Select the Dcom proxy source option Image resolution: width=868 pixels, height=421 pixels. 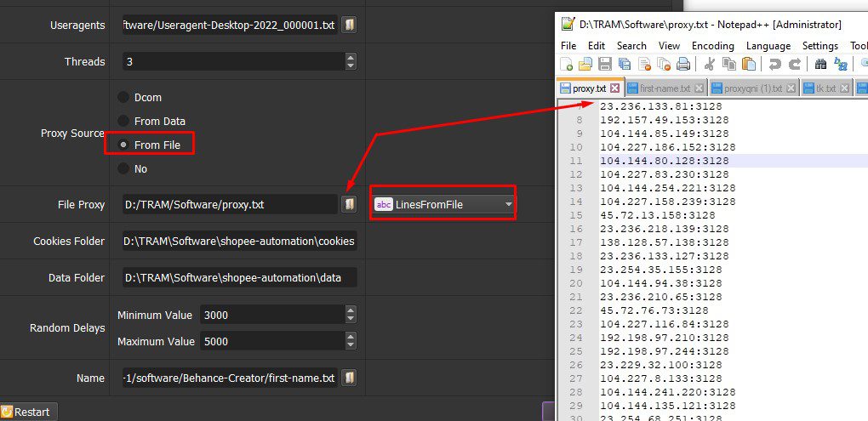[x=123, y=97]
